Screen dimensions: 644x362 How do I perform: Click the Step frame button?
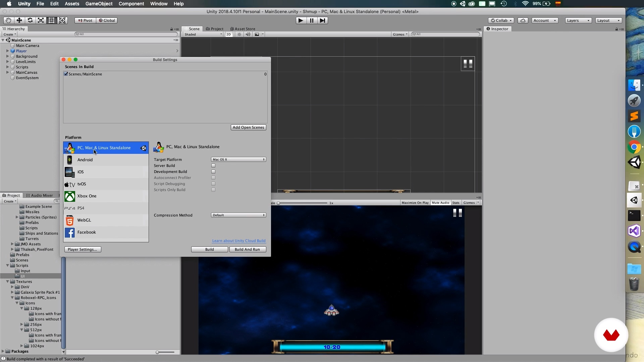pyautogui.click(x=322, y=20)
